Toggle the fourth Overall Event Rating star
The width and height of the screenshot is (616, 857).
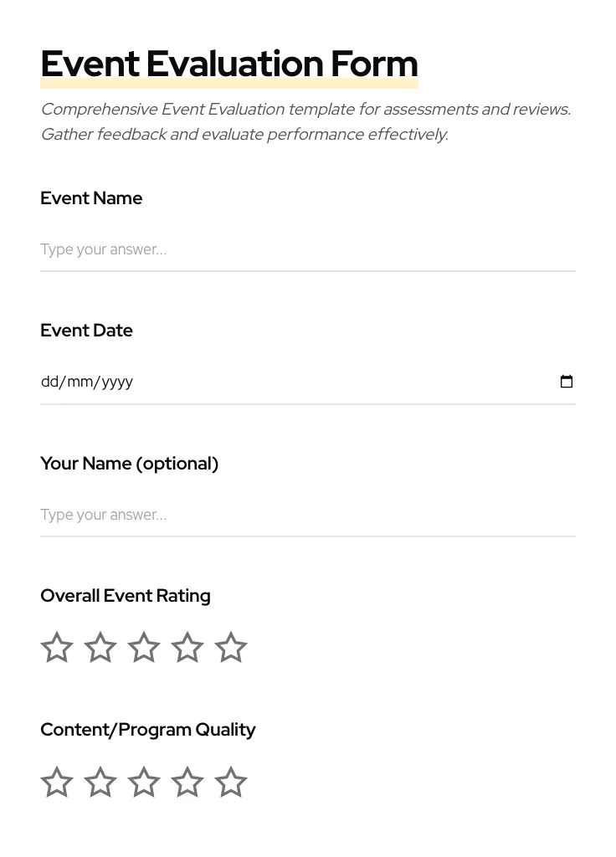187,647
